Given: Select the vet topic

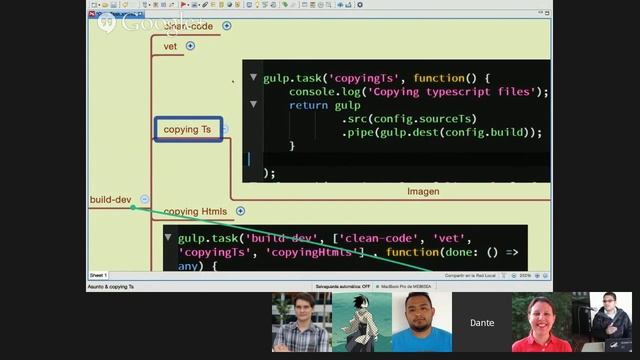Looking at the screenshot, I should [x=170, y=47].
